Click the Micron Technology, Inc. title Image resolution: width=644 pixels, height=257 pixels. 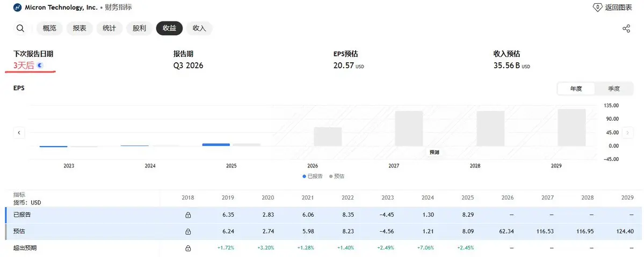coord(61,8)
